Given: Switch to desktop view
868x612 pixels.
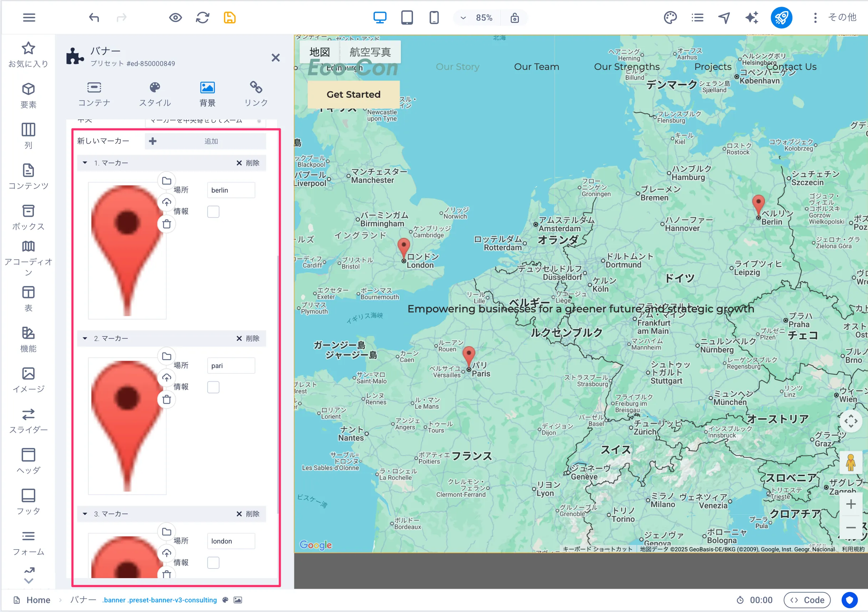Looking at the screenshot, I should pyautogui.click(x=379, y=17).
